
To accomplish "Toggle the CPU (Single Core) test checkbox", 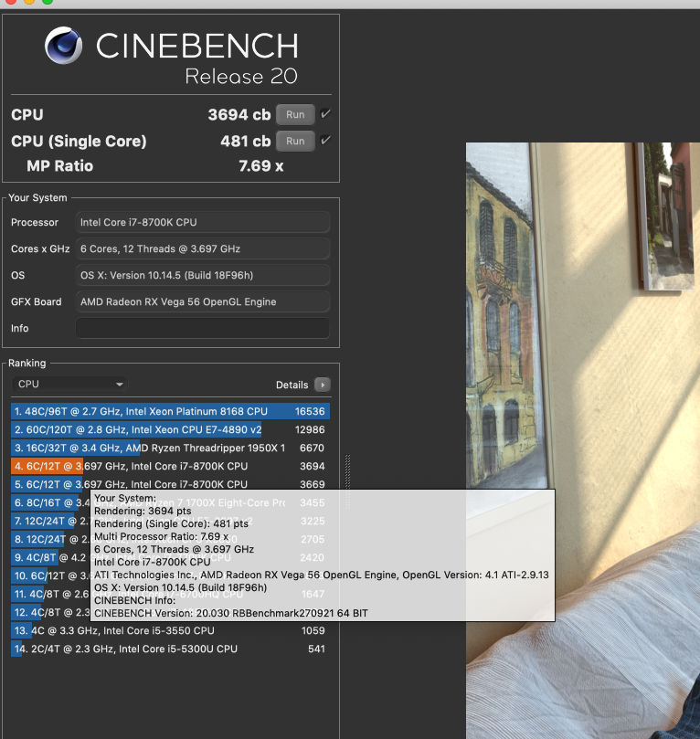I will (325, 140).
